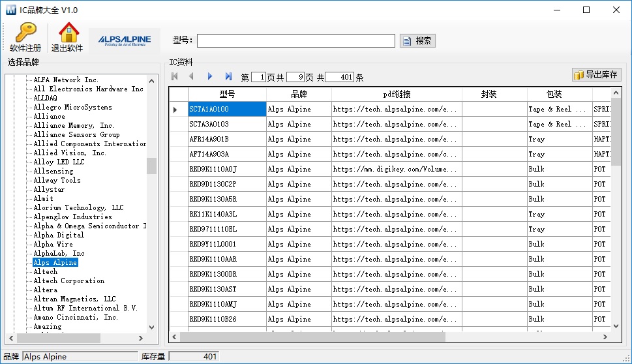Select Almit brand

(43, 198)
